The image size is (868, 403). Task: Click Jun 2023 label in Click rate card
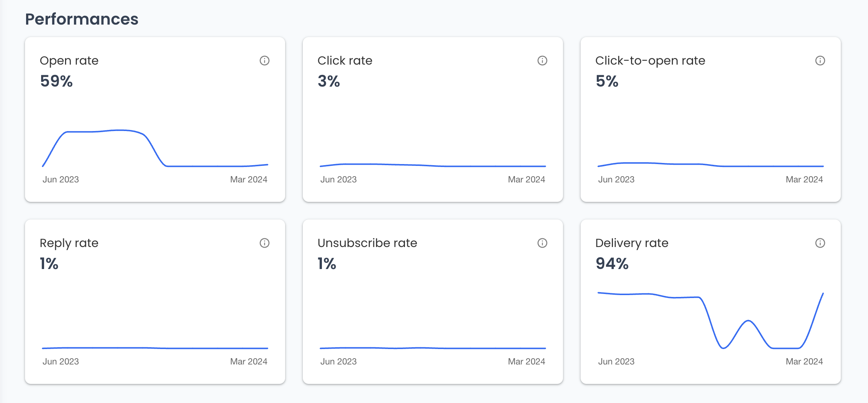coord(338,179)
